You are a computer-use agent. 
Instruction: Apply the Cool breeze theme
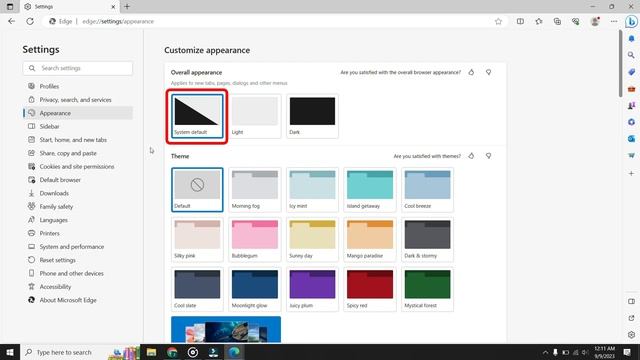click(427, 190)
